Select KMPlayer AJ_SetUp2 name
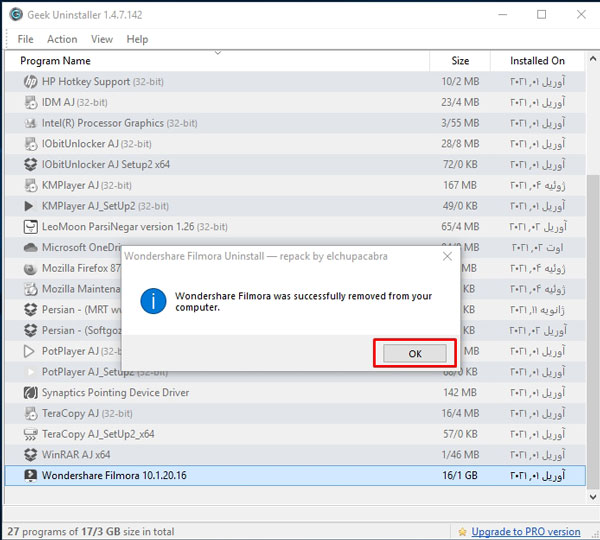 105,206
